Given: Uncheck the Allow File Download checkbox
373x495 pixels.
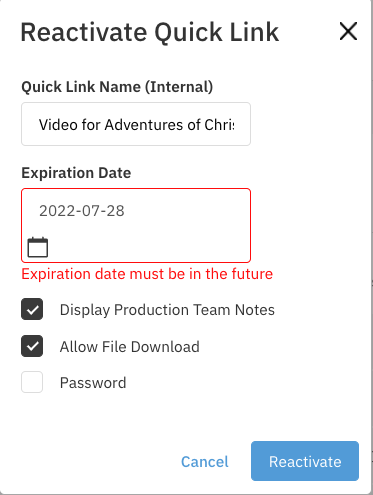Looking at the screenshot, I should click(32, 346).
